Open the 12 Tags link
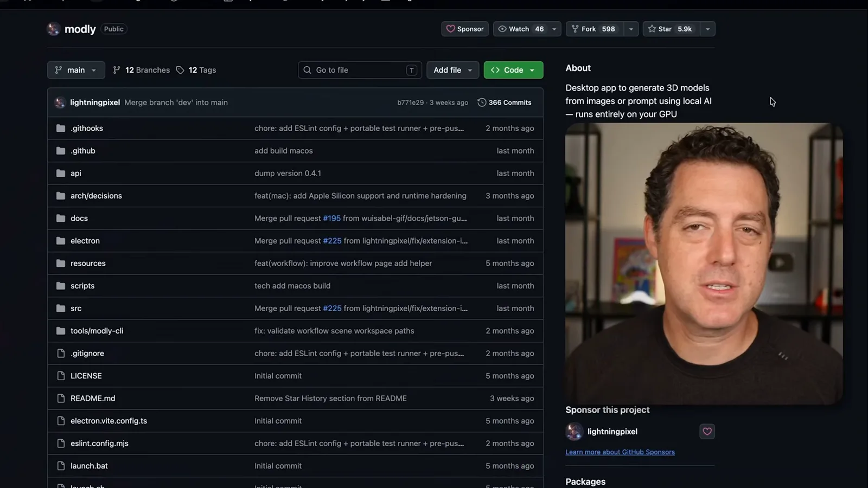This screenshot has width=868, height=488. (x=196, y=70)
